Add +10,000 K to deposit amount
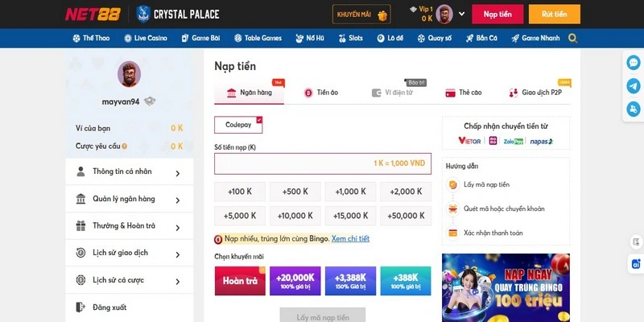 295,216
